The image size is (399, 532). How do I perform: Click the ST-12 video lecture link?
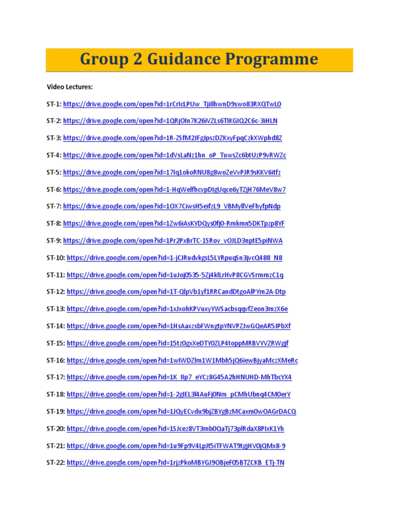pos(176,292)
